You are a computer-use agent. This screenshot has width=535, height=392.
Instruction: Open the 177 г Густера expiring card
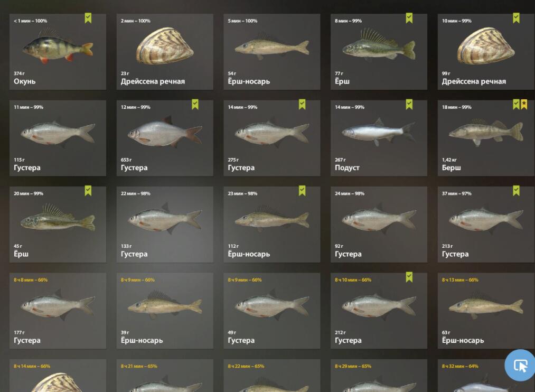58,311
